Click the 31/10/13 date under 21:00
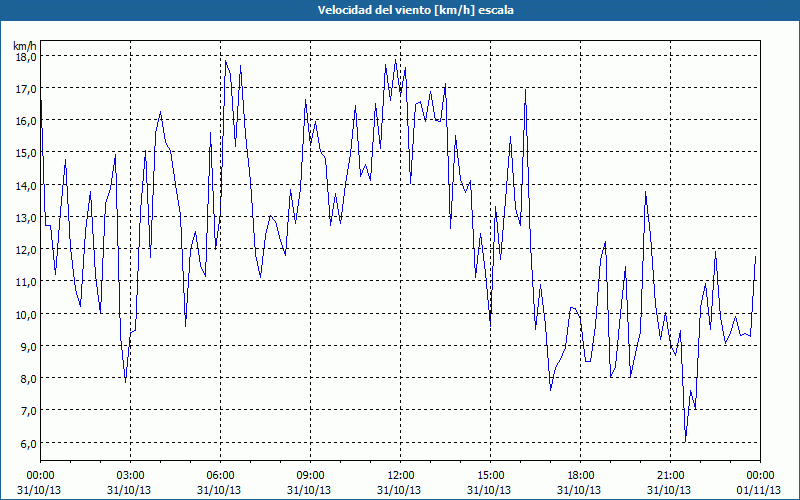Viewport: 800px width, 500px height. [669, 490]
